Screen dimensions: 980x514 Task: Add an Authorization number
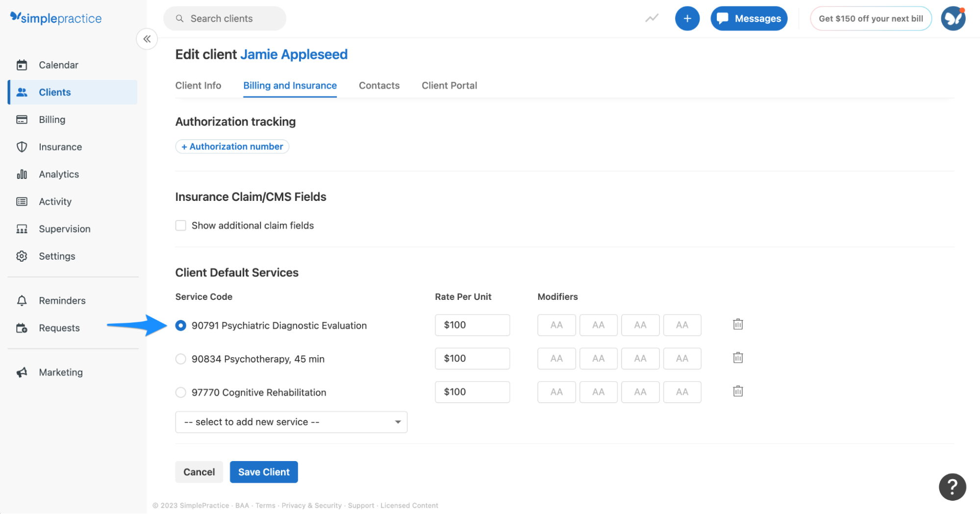232,147
